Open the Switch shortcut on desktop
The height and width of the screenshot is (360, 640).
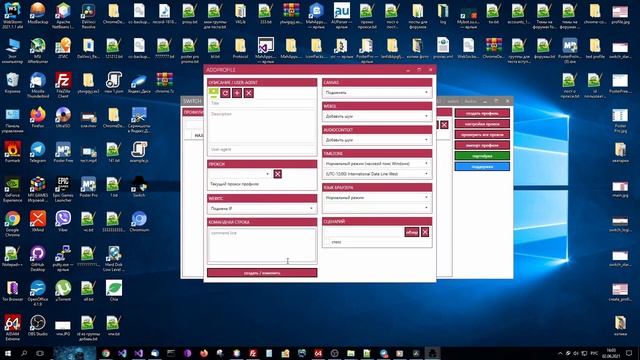(x=139, y=187)
